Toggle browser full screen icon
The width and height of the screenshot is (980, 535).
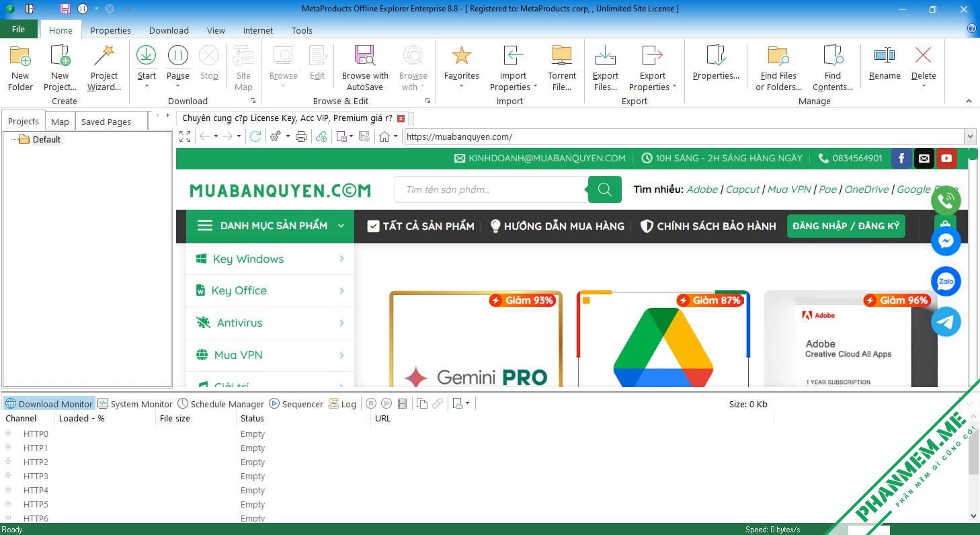point(185,136)
